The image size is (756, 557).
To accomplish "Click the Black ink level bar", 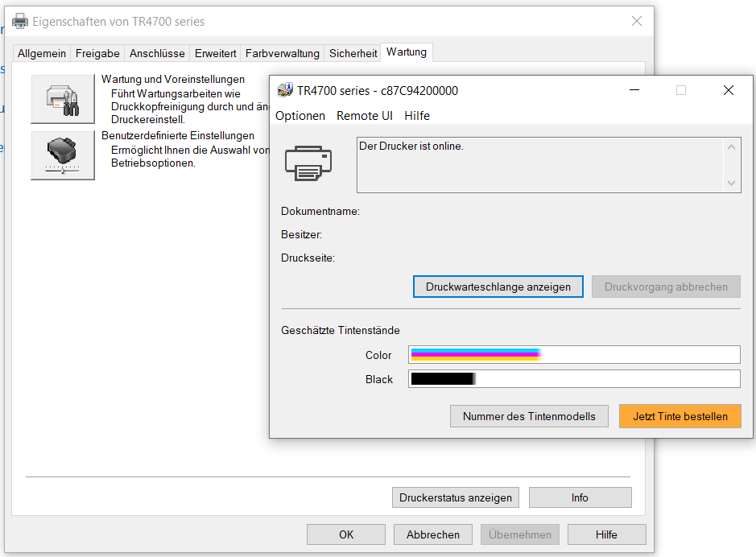I will point(574,379).
